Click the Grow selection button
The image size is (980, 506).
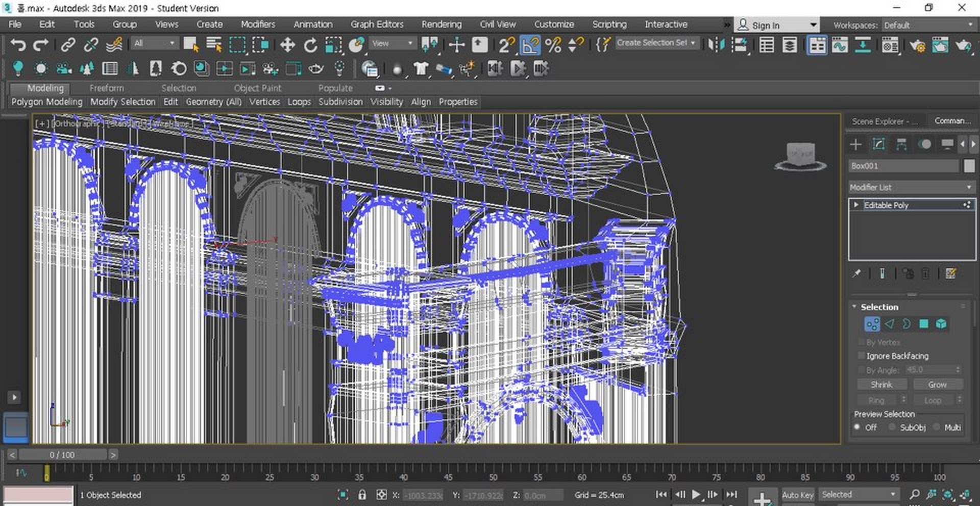coord(937,385)
